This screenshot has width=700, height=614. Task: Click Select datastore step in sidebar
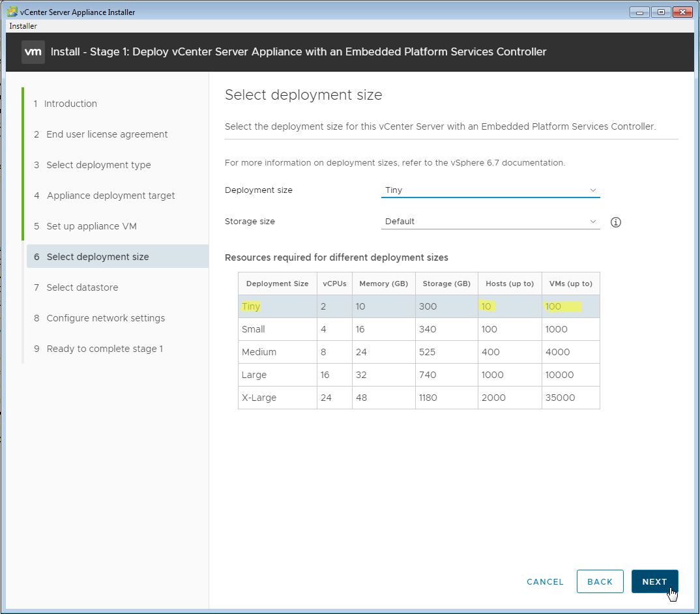click(x=82, y=287)
